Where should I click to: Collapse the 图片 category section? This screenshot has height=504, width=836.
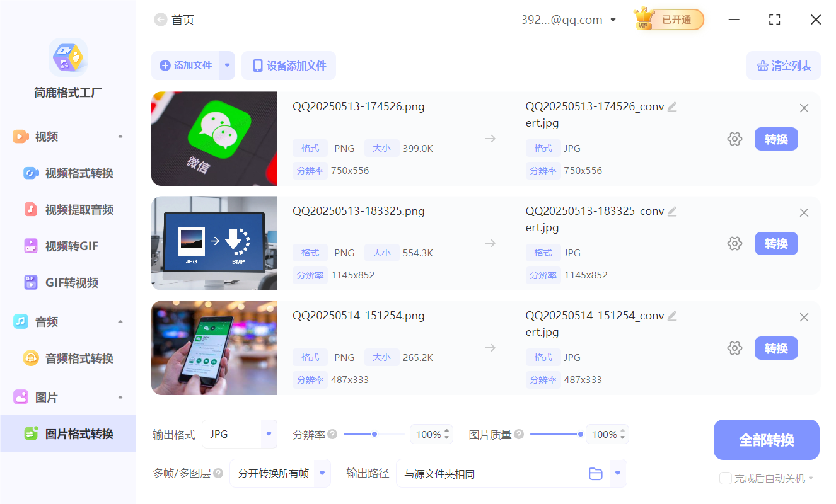(x=120, y=397)
